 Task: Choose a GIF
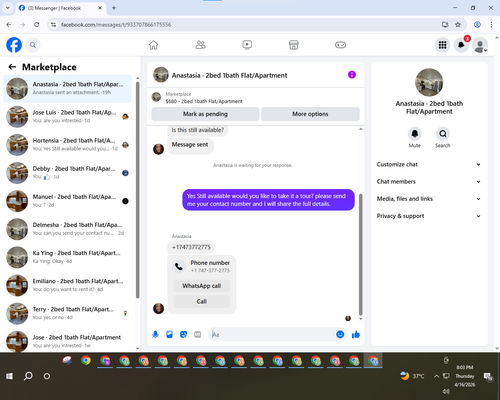point(198,334)
